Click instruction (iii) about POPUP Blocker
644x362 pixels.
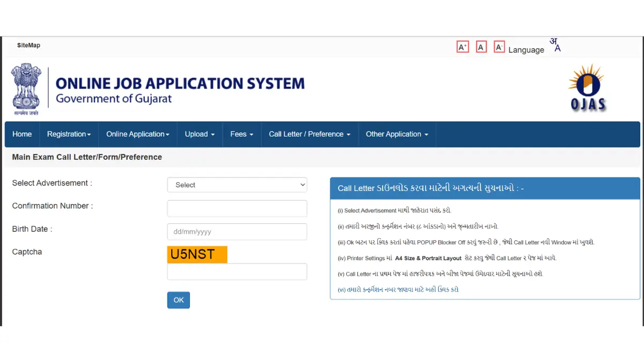[466, 242]
